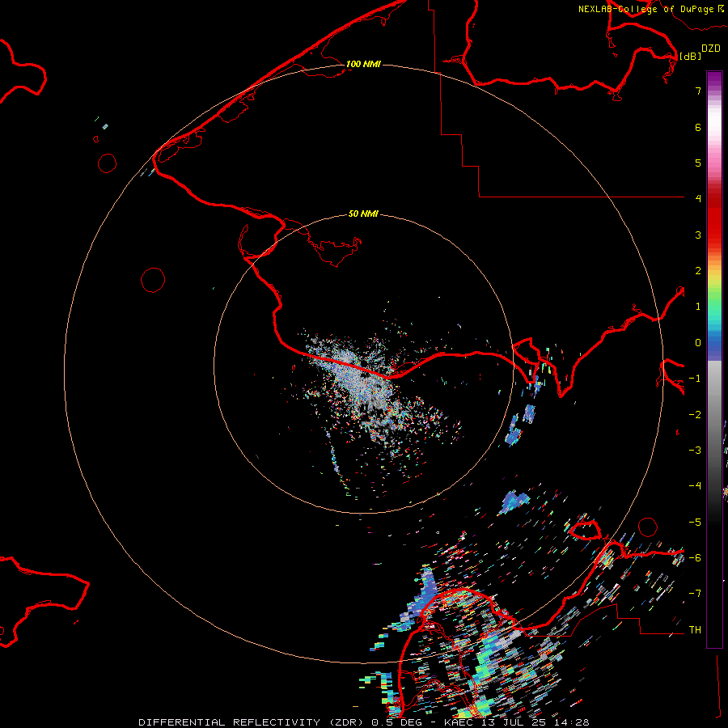The height and width of the screenshot is (728, 728).
Task: Select the 100 NMI range ring label
Action: [x=363, y=64]
